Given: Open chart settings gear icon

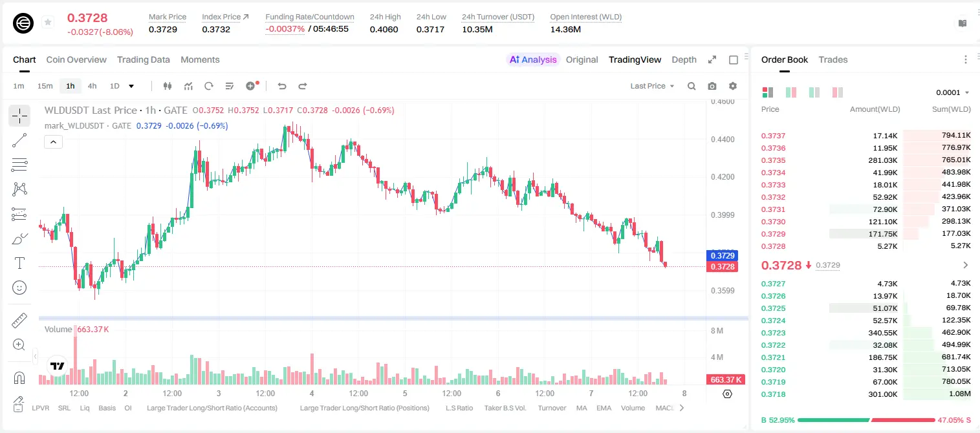Looking at the screenshot, I should tap(733, 86).
